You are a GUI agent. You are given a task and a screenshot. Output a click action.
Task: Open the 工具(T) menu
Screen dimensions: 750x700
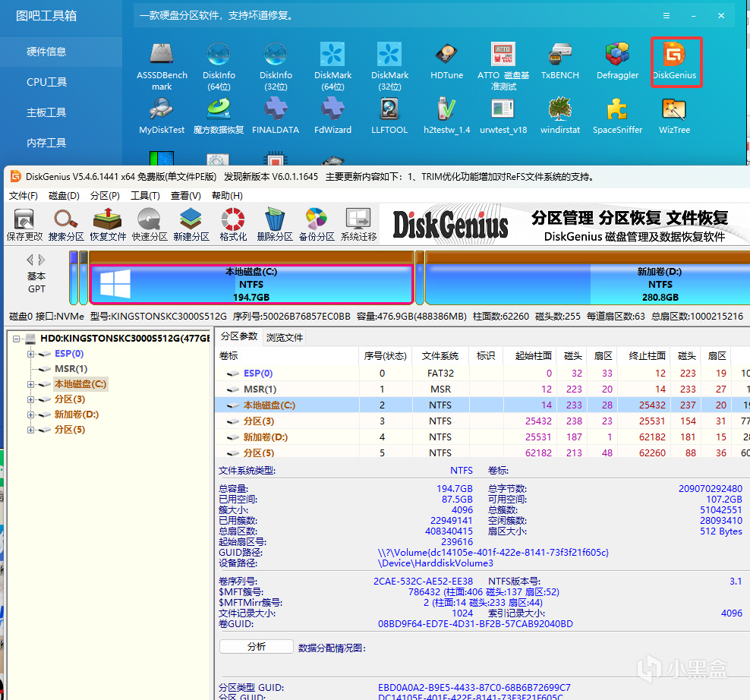coord(145,196)
